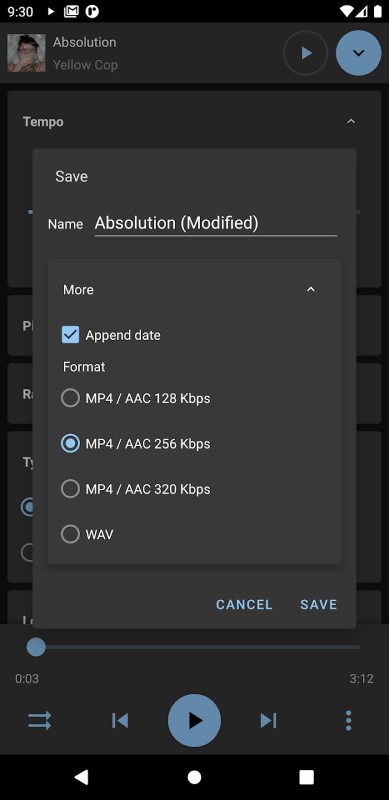Click the playback seek bar handle
The width and height of the screenshot is (389, 800).
36,647
